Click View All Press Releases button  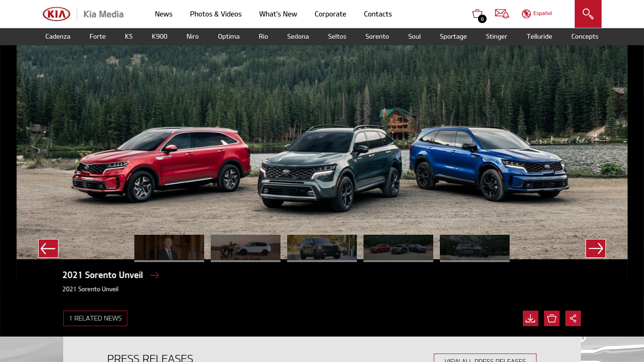[485, 358]
